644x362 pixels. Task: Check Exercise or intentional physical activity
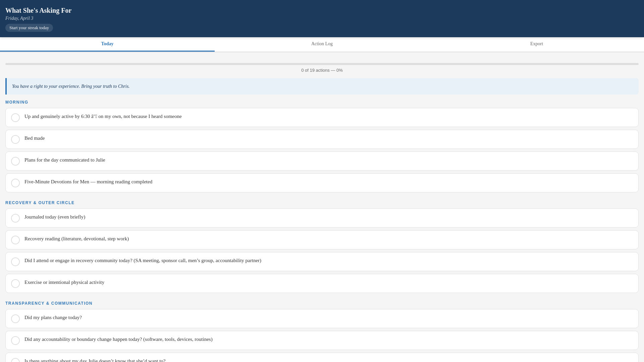[x=15, y=284]
